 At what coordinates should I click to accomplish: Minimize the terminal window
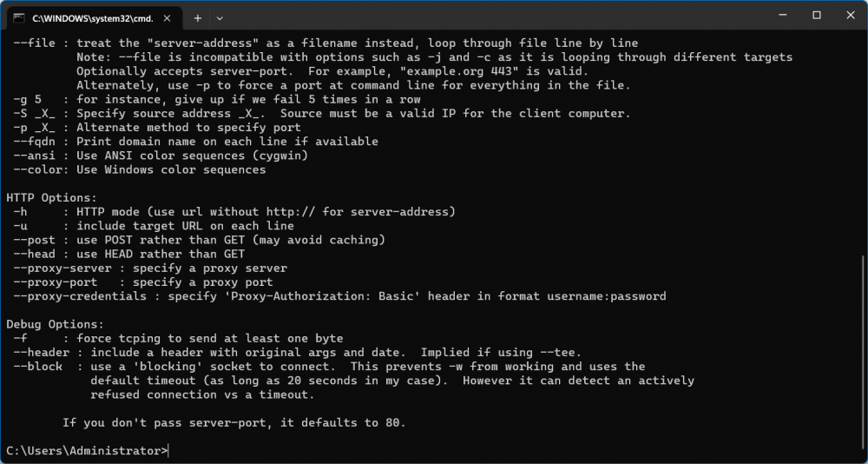click(783, 16)
